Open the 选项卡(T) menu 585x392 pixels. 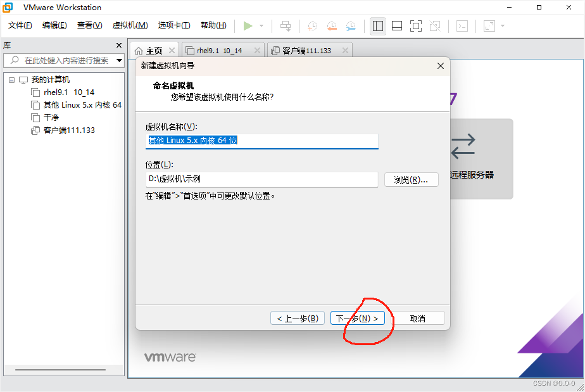(174, 25)
